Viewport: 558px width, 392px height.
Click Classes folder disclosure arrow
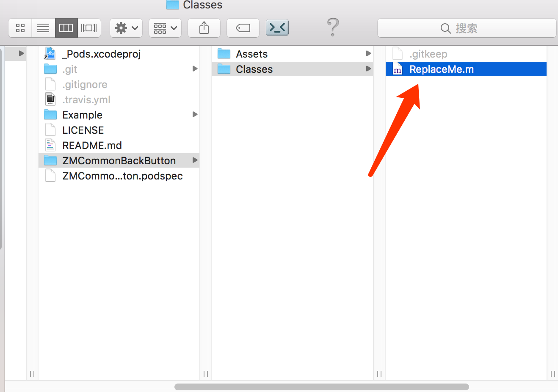[x=368, y=69]
